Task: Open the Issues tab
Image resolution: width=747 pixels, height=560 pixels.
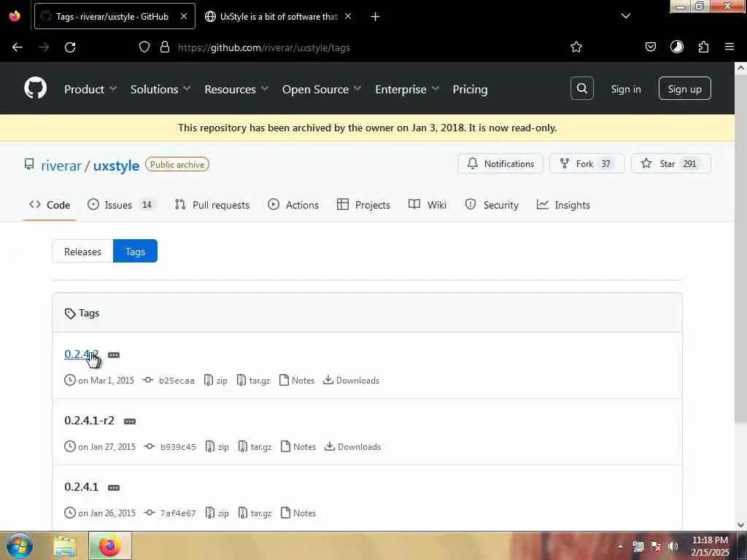Action: 122,205
